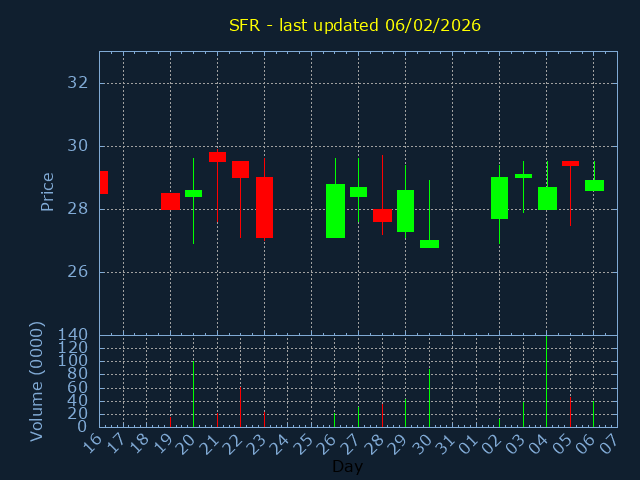Select the 32 price tick label
Viewport: 640px width, 480px height.
point(76,83)
